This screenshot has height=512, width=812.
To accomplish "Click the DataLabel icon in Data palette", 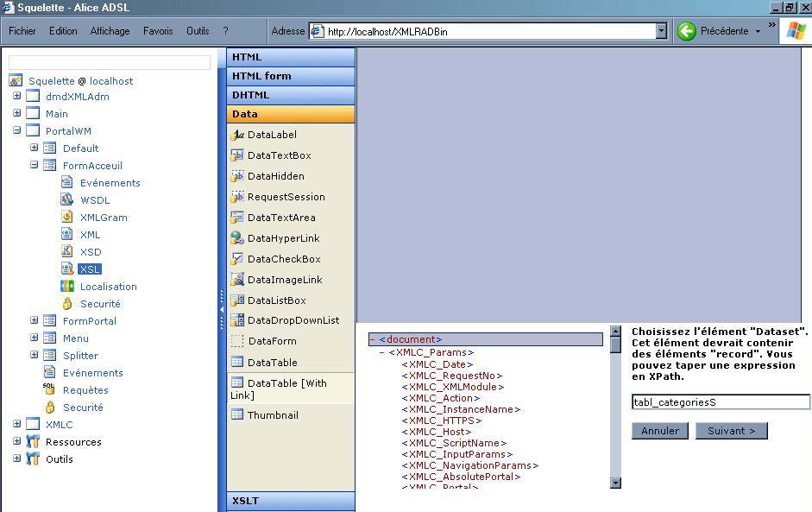I will 237,135.
